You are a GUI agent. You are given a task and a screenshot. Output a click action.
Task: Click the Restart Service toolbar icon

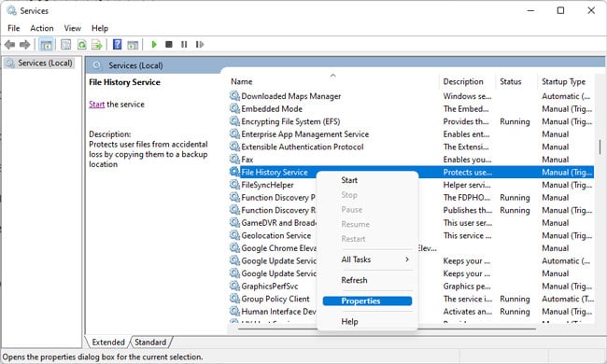click(x=199, y=45)
